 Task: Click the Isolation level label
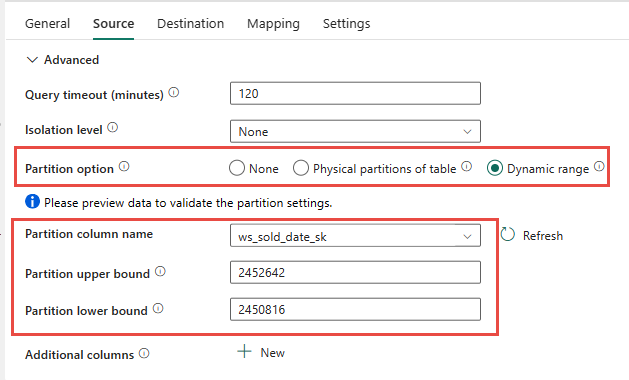tap(64, 130)
